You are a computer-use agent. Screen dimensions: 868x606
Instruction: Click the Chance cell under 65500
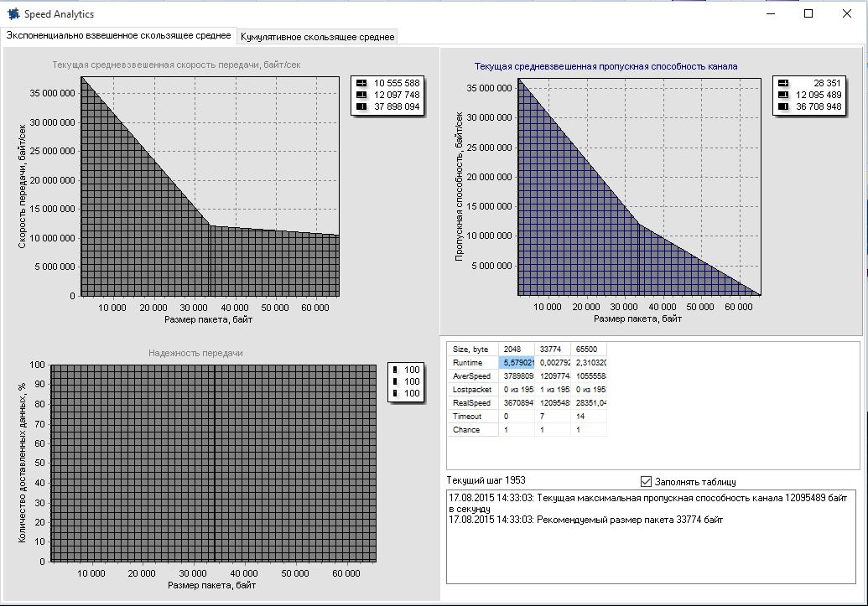(x=589, y=429)
